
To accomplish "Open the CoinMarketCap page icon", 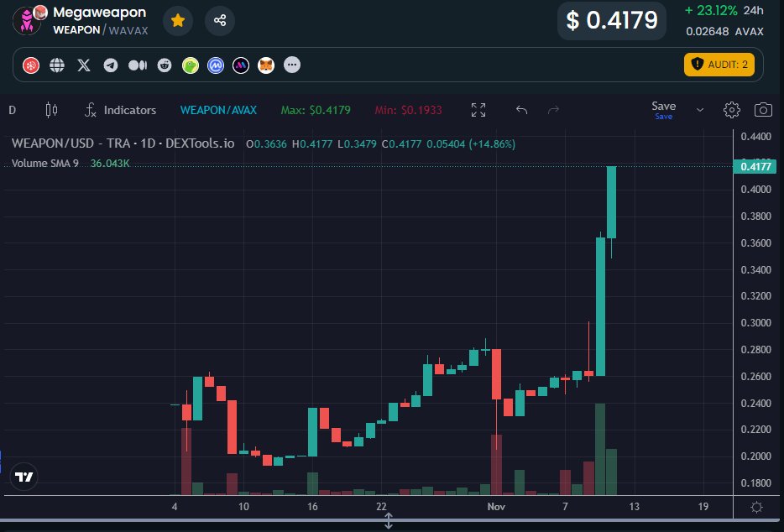I will click(x=214, y=65).
